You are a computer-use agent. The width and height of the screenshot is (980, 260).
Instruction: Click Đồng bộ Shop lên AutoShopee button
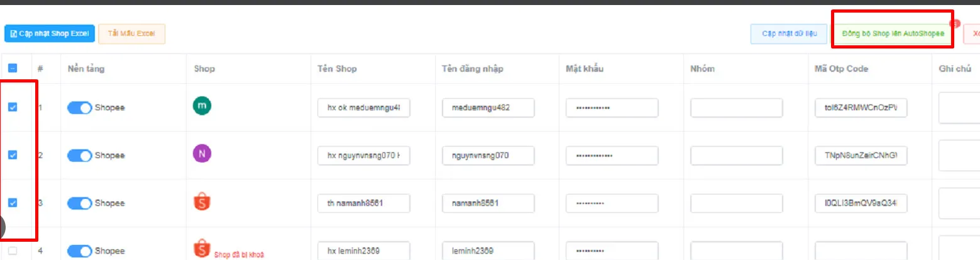click(x=893, y=34)
